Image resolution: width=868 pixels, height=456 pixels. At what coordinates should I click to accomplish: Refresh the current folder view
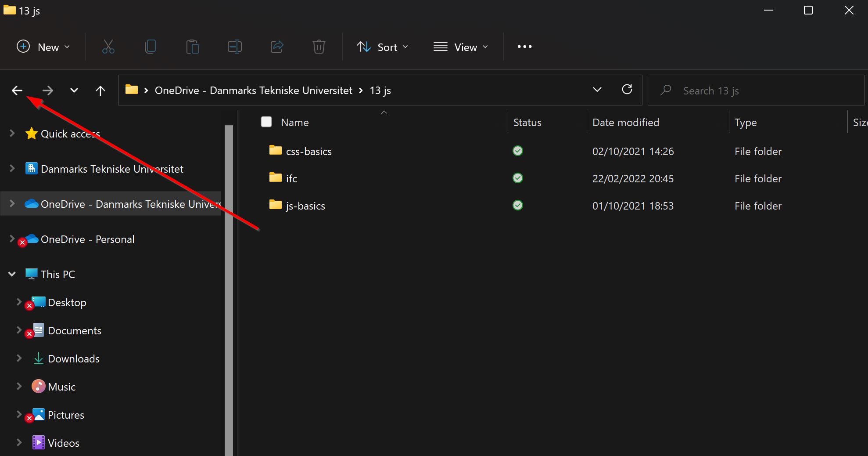point(627,90)
